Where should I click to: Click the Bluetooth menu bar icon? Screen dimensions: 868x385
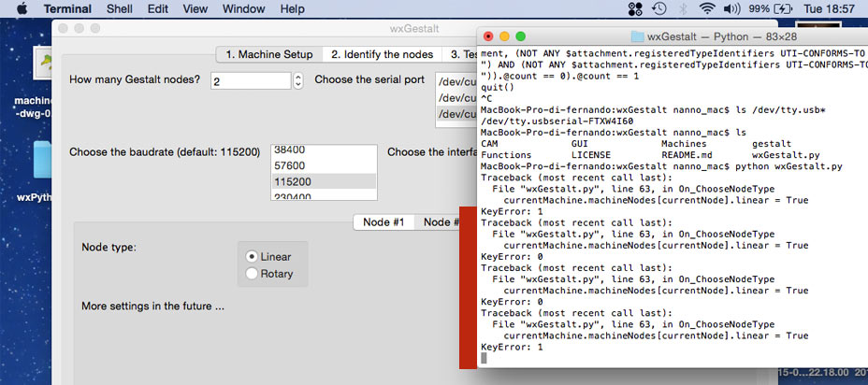click(683, 8)
